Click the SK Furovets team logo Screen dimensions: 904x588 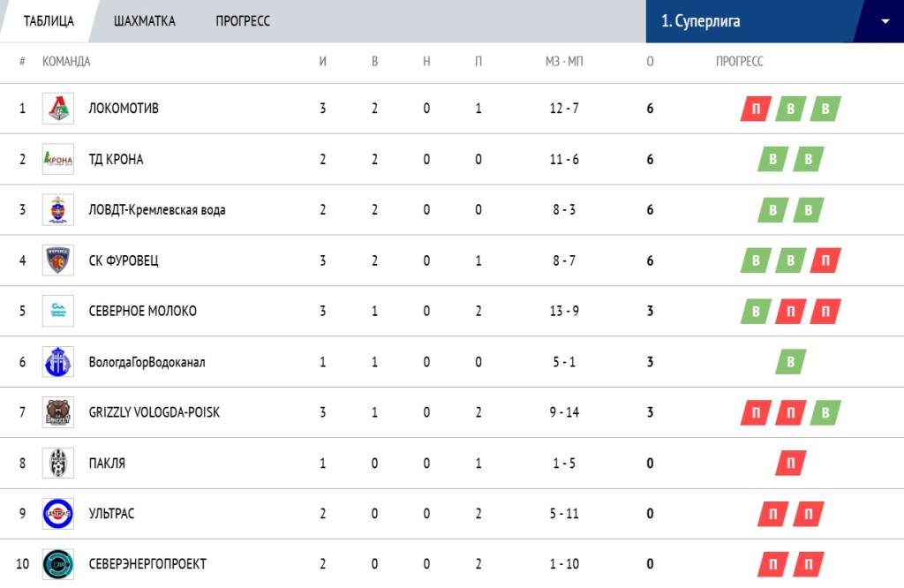click(58, 260)
